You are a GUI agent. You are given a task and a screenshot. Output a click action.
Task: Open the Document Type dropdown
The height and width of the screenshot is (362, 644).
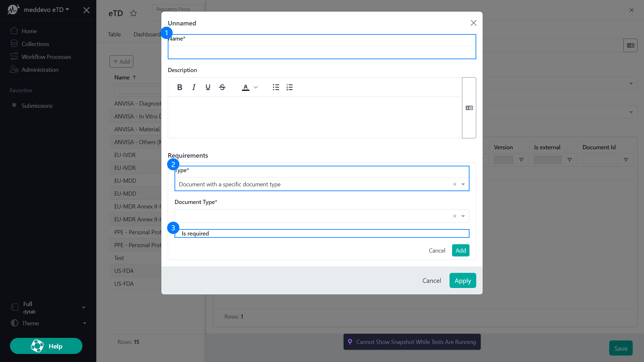click(x=463, y=216)
